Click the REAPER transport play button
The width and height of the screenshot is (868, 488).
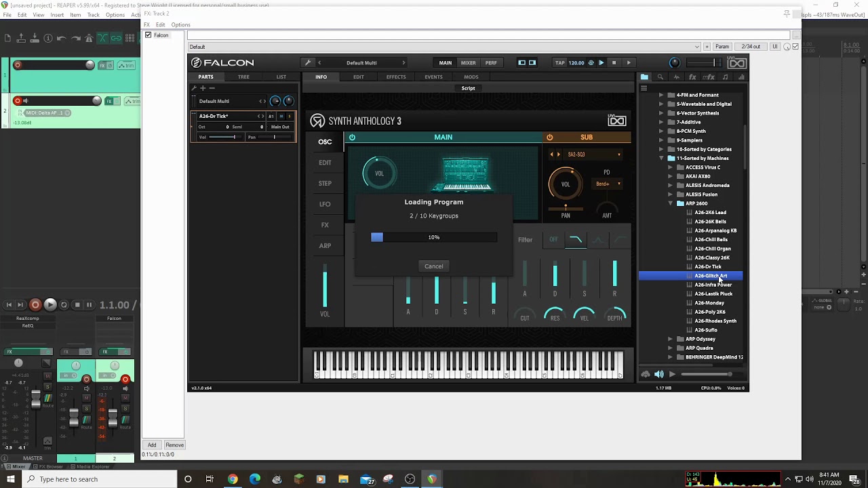point(50,305)
